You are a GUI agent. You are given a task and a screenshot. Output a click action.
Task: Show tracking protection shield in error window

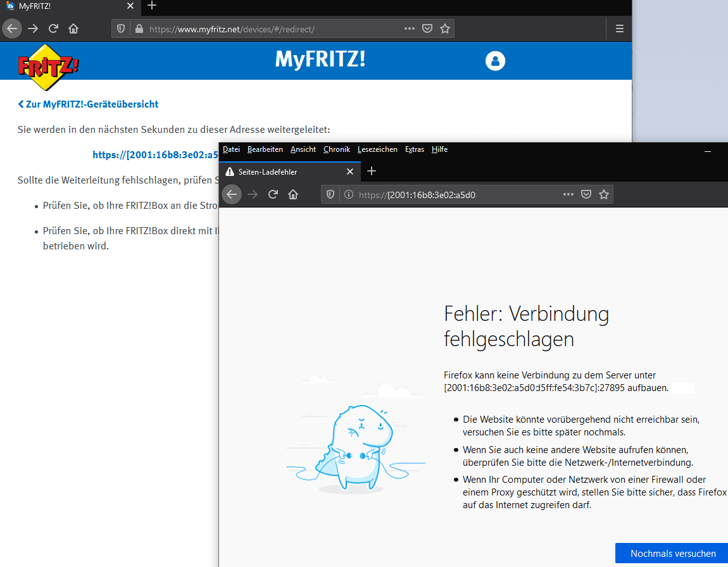tap(330, 194)
